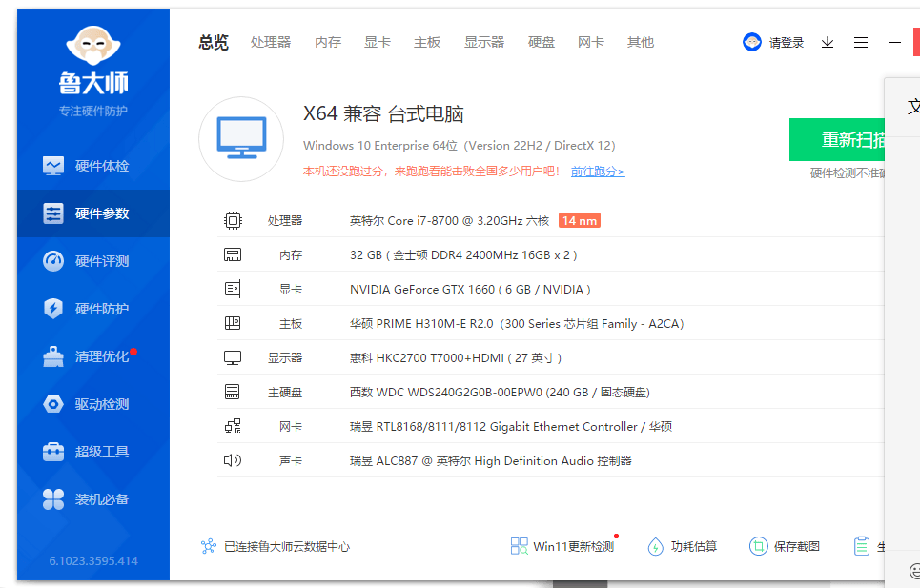920x588 pixels.
Task: Select the GeForce GTX 1660 text
Action: 470,289
